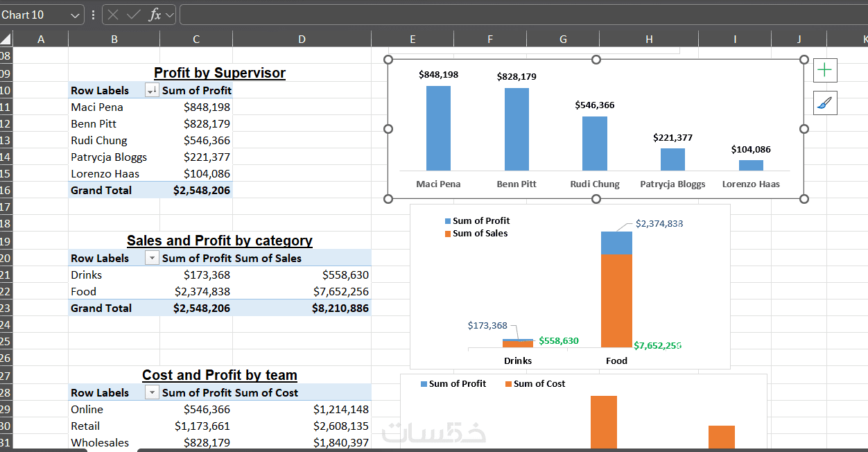Select column E header
The height and width of the screenshot is (452, 868).
click(413, 40)
